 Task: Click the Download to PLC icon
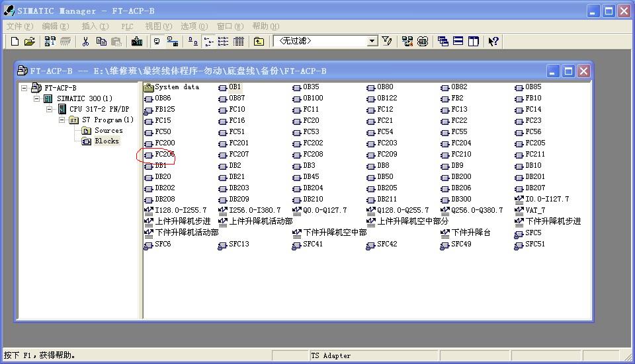(x=137, y=41)
